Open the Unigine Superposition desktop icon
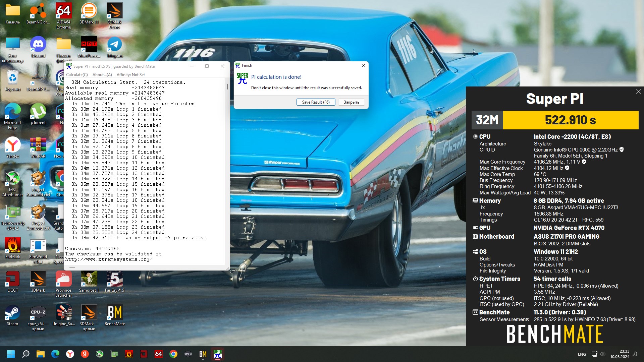Image resolution: width=644 pixels, height=362 pixels. (x=63, y=315)
